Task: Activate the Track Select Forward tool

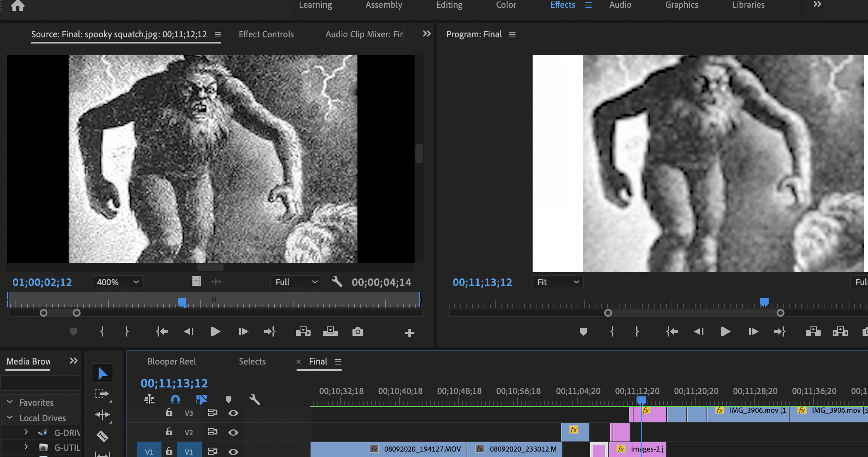Action: 102,394
